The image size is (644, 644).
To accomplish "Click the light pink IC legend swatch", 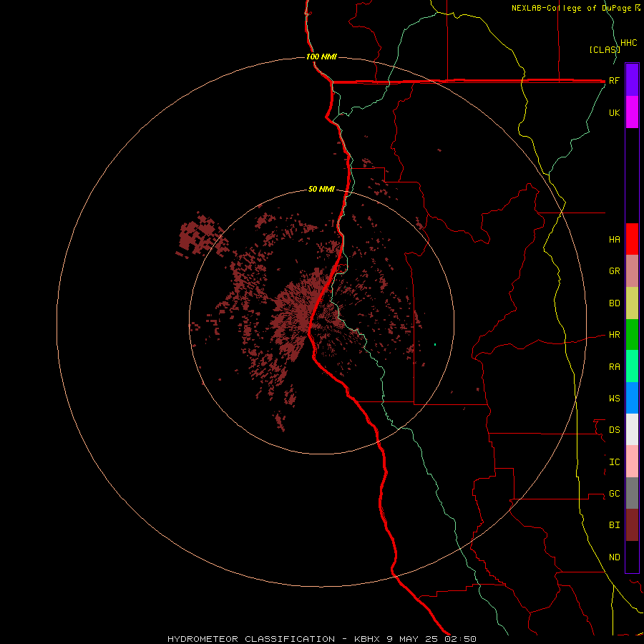I will pyautogui.click(x=632, y=462).
